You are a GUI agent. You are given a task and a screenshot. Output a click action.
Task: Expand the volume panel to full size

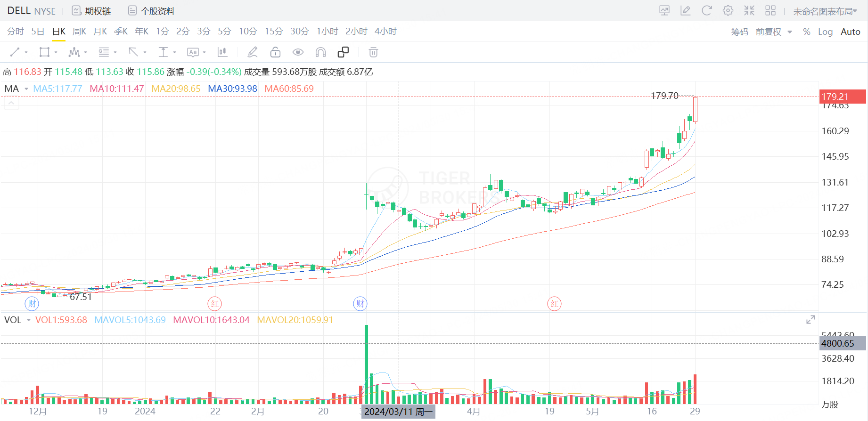[x=811, y=320]
